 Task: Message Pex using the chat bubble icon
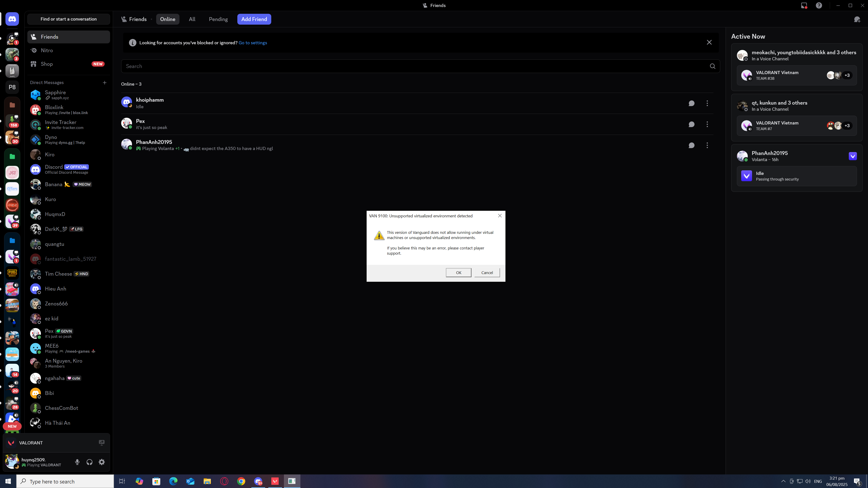[x=691, y=124]
